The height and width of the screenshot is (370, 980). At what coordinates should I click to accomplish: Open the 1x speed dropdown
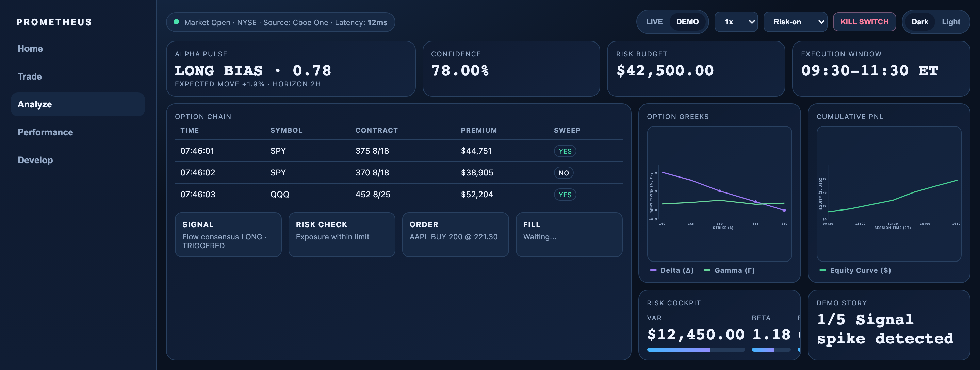pyautogui.click(x=736, y=22)
